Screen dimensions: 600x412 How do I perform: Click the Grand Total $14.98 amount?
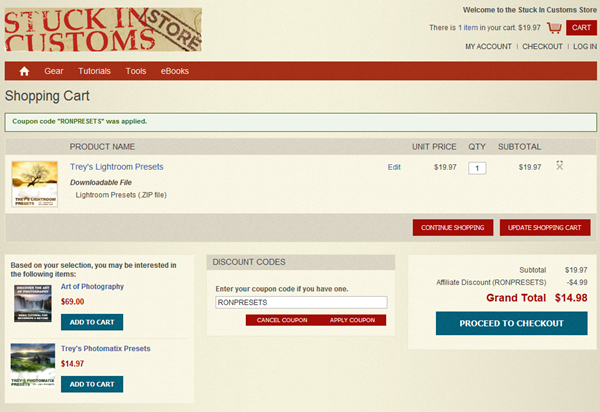pyautogui.click(x=571, y=298)
